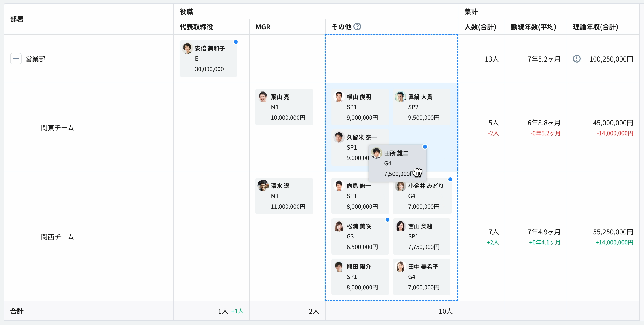Click 代表取締役 column header

(x=196, y=27)
